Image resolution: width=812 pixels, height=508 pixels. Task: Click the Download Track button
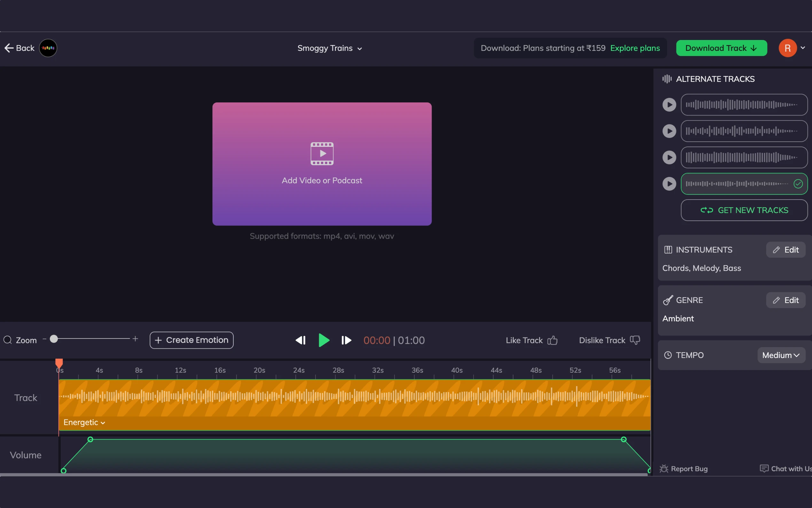coord(721,48)
